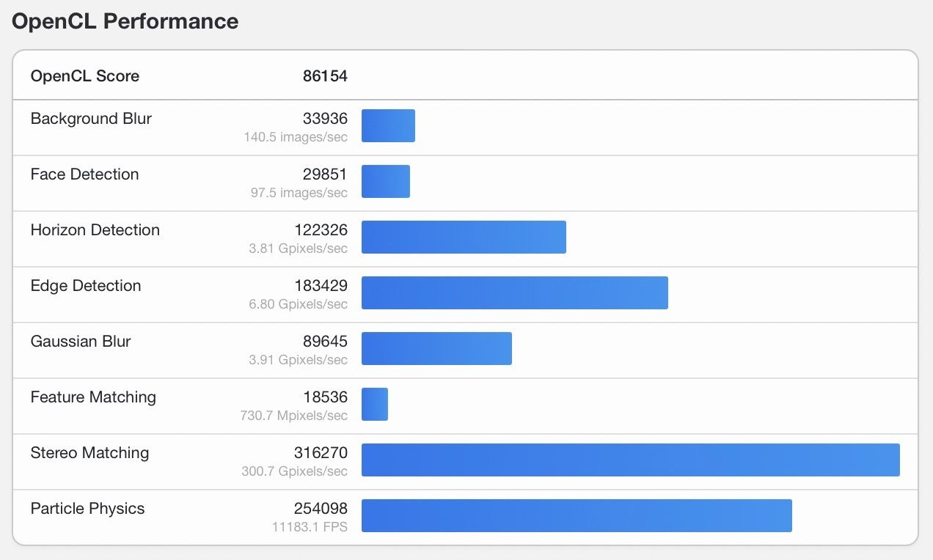Select the Background Blur row label

point(91,119)
